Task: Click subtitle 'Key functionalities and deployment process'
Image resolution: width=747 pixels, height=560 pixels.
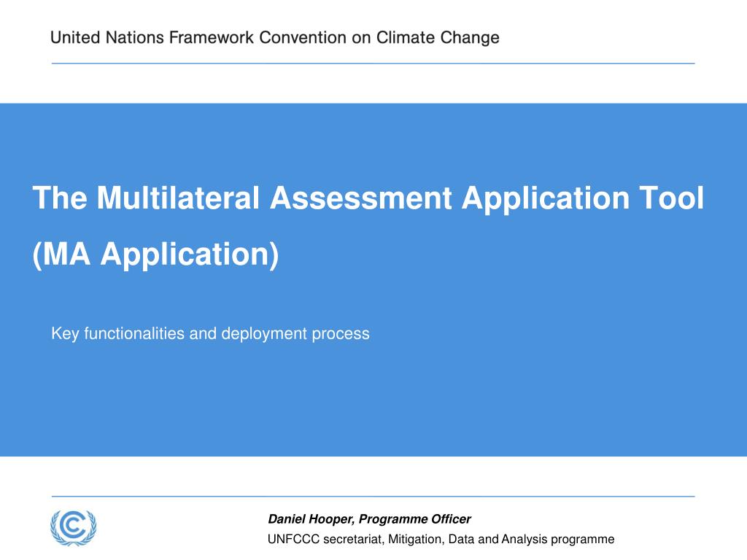Action: point(210,334)
